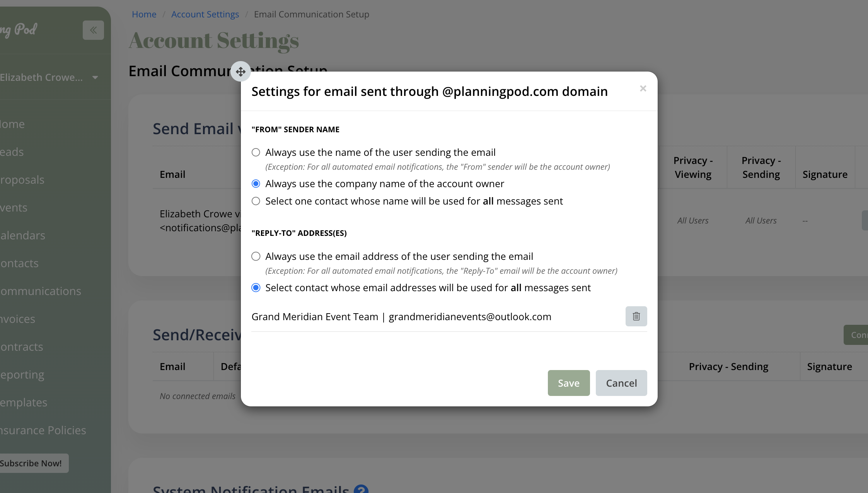Cancel the email settings dialog
Viewport: 868px width, 493px height.
pyautogui.click(x=621, y=383)
